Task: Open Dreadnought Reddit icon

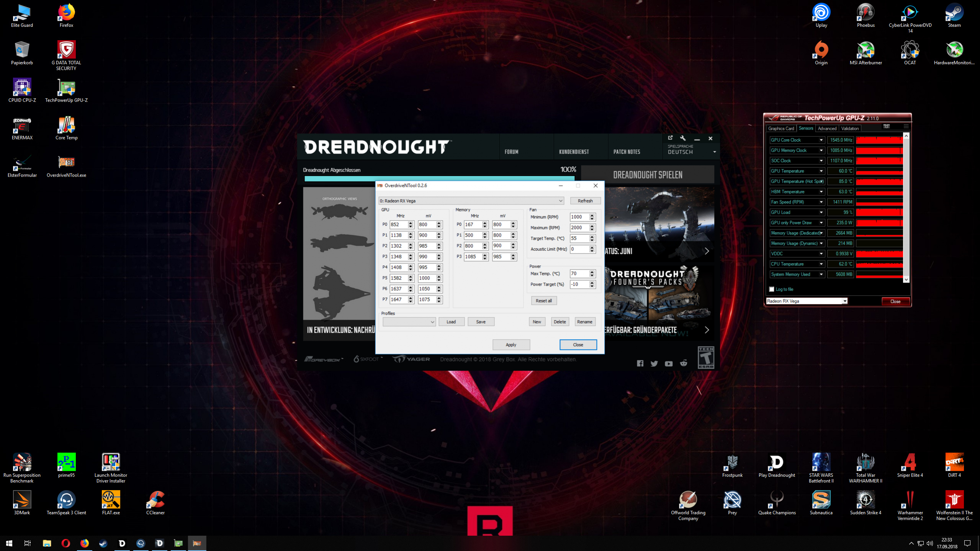Action: (684, 363)
